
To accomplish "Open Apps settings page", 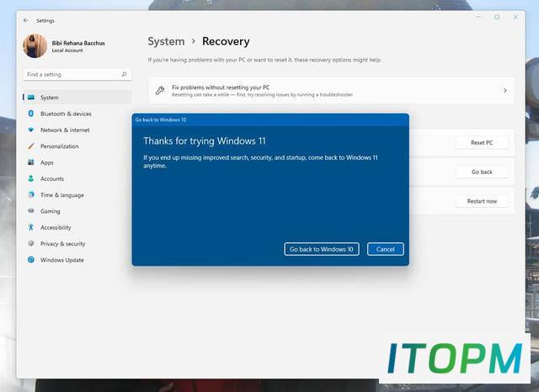I will click(x=77, y=162).
